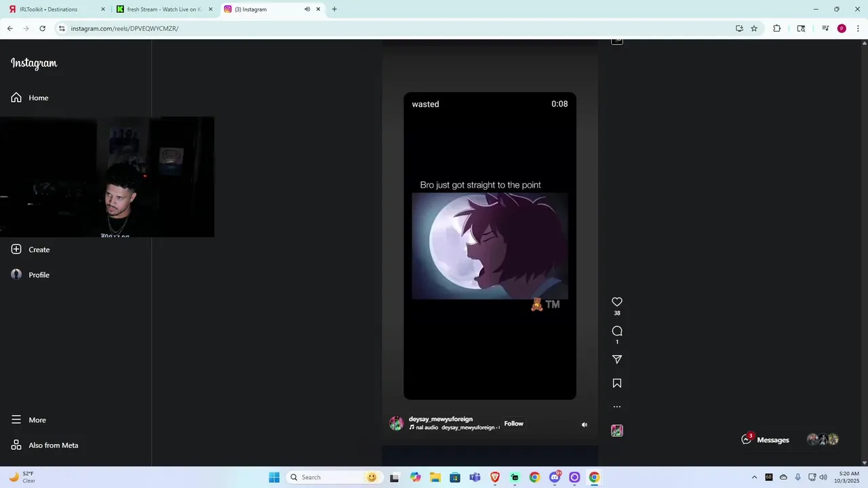The width and height of the screenshot is (868, 488).
Task: Open comments on the reel
Action: (x=617, y=331)
